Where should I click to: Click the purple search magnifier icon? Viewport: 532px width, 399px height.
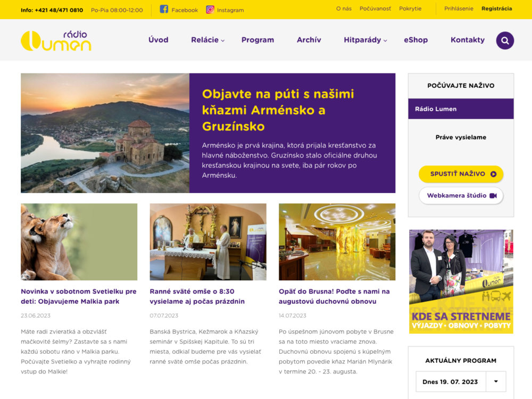pyautogui.click(x=505, y=40)
